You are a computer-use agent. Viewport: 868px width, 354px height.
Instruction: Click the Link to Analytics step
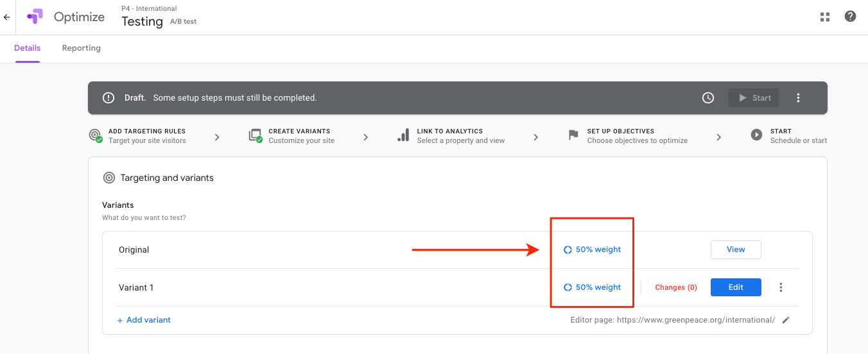pos(451,136)
